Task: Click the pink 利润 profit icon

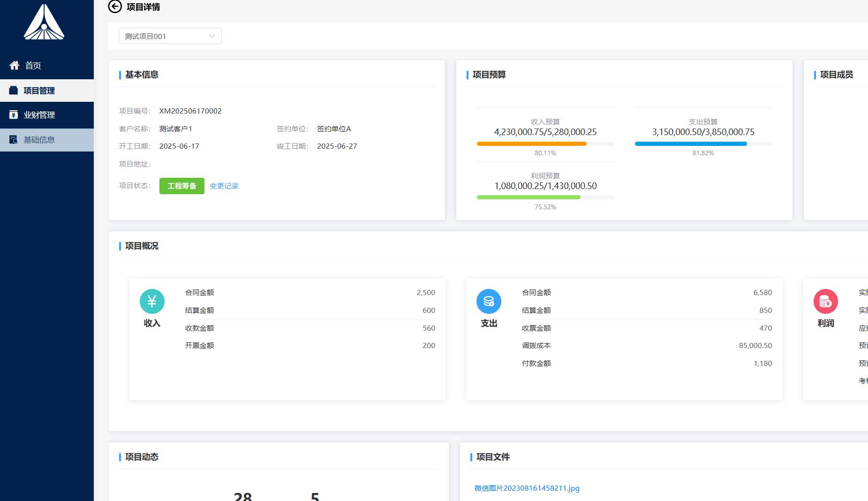Action: coord(826,301)
